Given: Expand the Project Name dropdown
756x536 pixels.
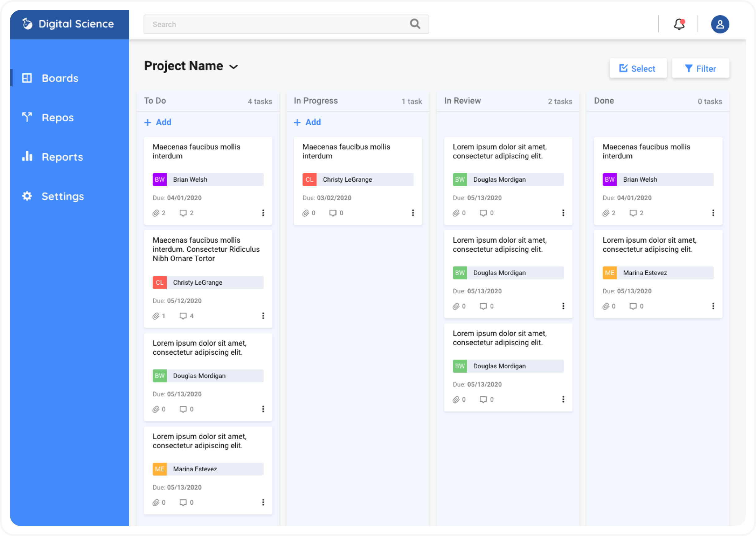Looking at the screenshot, I should tap(234, 66).
